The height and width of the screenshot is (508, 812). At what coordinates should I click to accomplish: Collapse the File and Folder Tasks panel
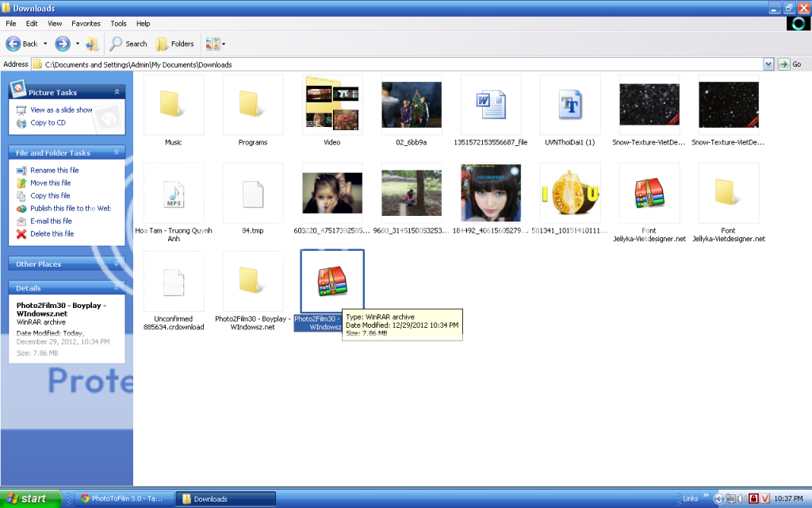click(117, 152)
